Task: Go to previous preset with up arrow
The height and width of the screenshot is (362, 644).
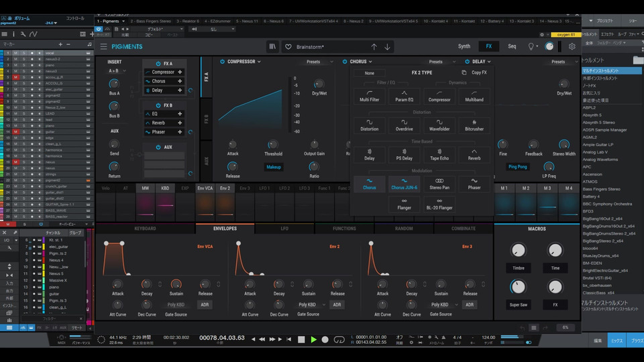Action: [374, 47]
